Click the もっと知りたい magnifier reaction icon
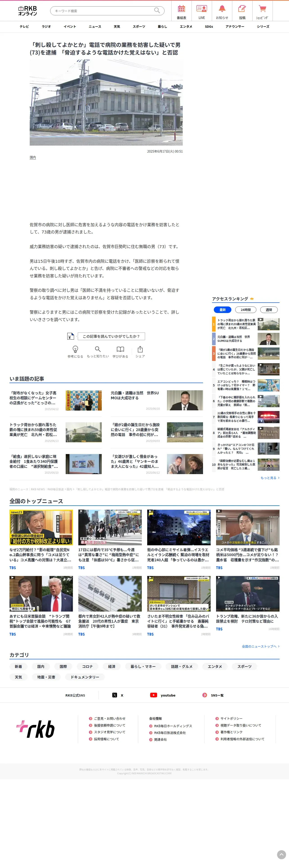The height and width of the screenshot is (868, 289). point(97,349)
